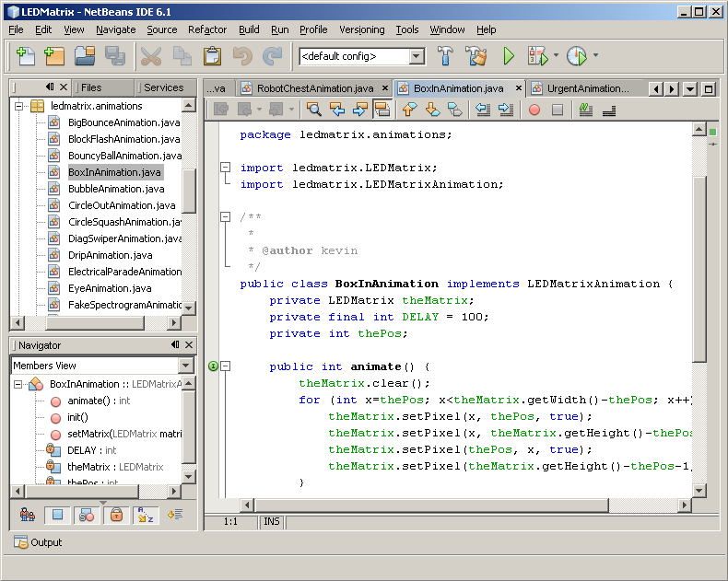This screenshot has height=581, width=728.
Task: Click the Shift Line Right icon
Action: coord(506,110)
